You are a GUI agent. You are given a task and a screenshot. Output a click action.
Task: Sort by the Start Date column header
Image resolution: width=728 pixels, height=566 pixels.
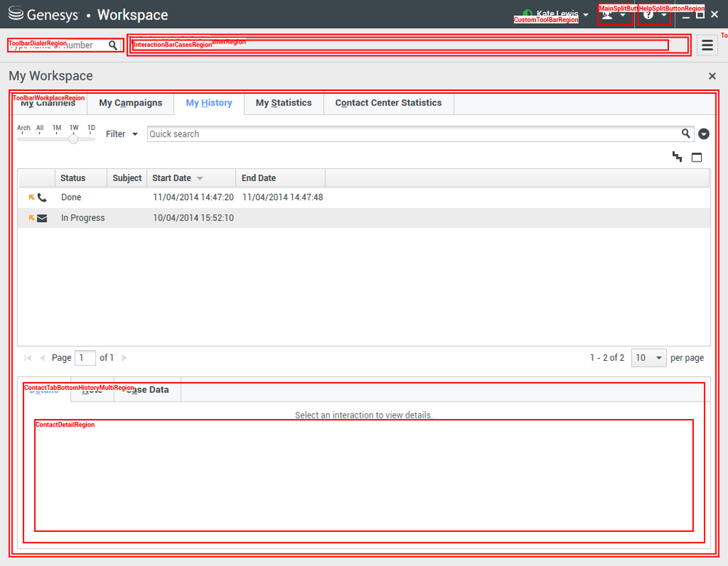(x=191, y=178)
